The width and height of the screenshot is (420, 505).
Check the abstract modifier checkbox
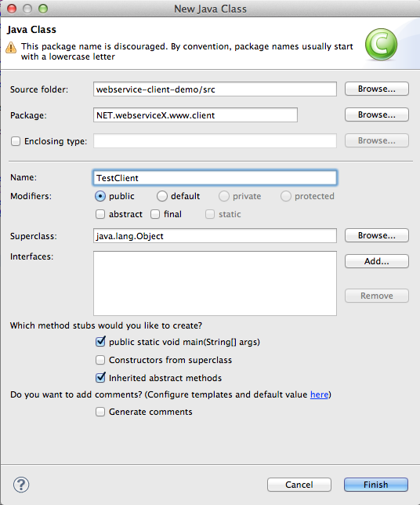coord(100,214)
